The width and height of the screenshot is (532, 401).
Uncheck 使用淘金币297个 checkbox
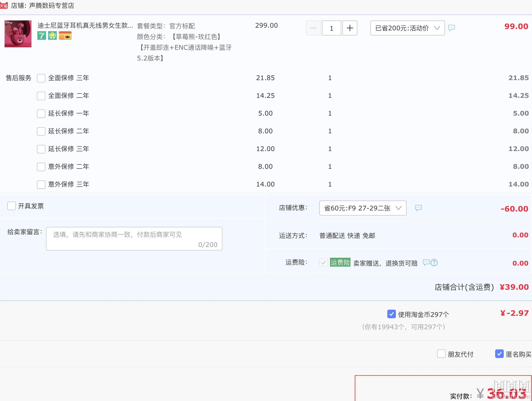(392, 314)
